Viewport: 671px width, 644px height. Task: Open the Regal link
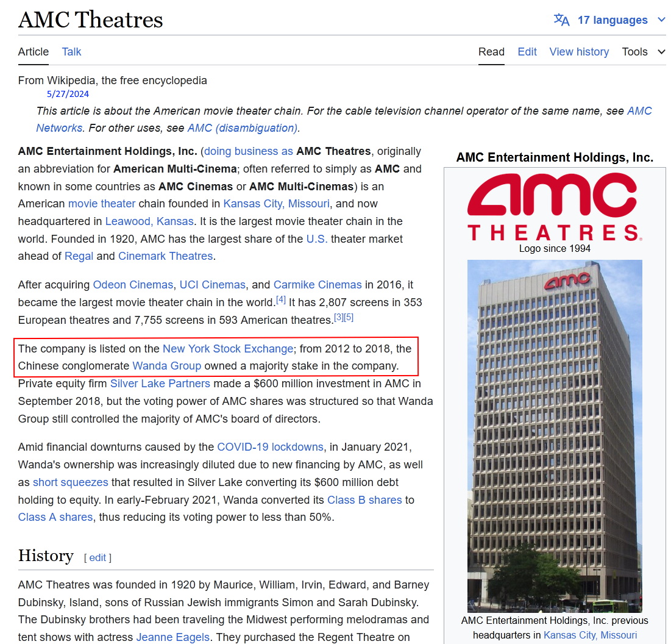79,256
